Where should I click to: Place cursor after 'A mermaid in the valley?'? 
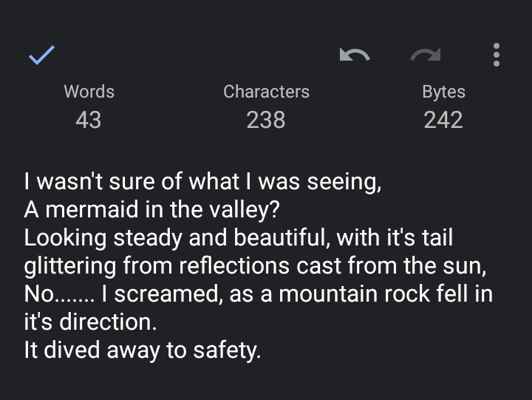tap(279, 209)
